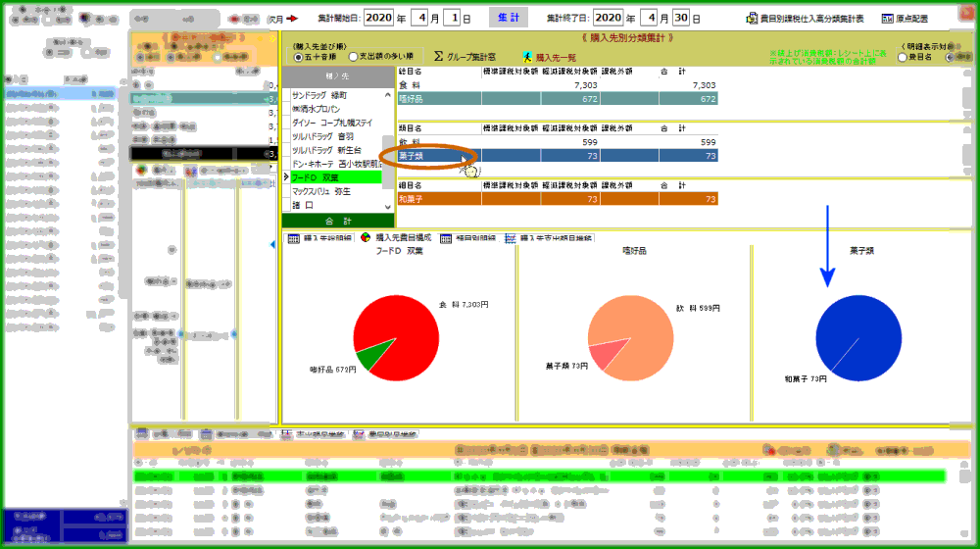The image size is (980, 549).
Task: Select the 支出額の多い順 radio button
Action: [x=353, y=57]
